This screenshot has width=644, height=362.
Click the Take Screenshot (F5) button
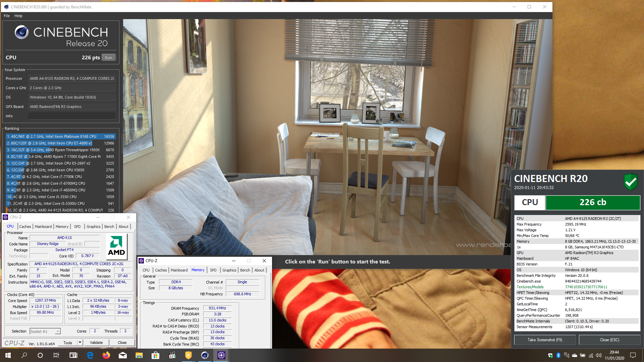coord(545,340)
